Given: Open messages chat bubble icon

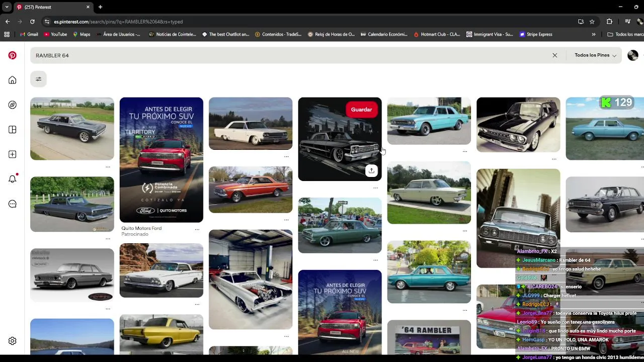Looking at the screenshot, I should pos(12,204).
